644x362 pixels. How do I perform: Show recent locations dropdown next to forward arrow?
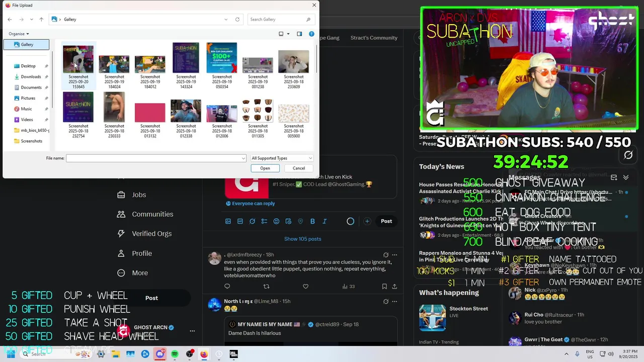[x=31, y=19]
